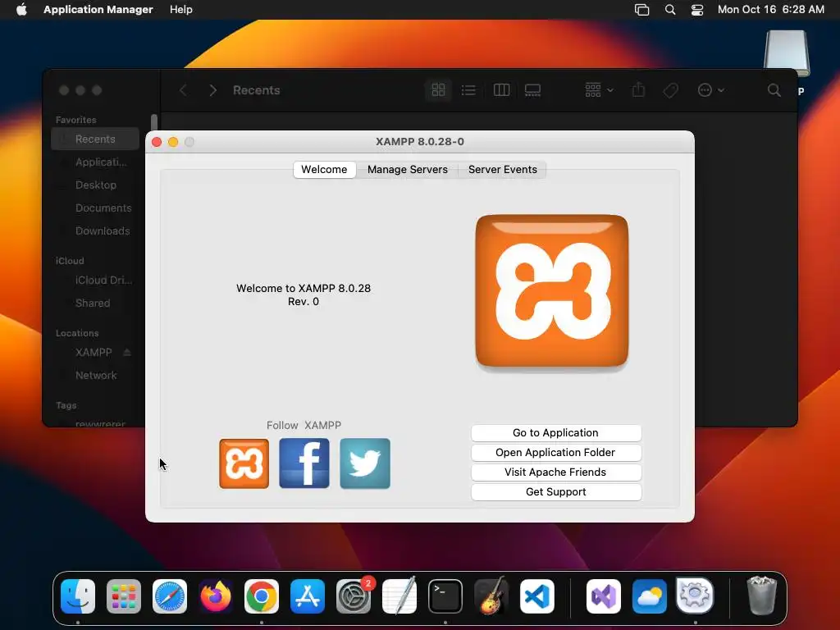
Task: Switch Finder to column view
Action: click(x=501, y=90)
